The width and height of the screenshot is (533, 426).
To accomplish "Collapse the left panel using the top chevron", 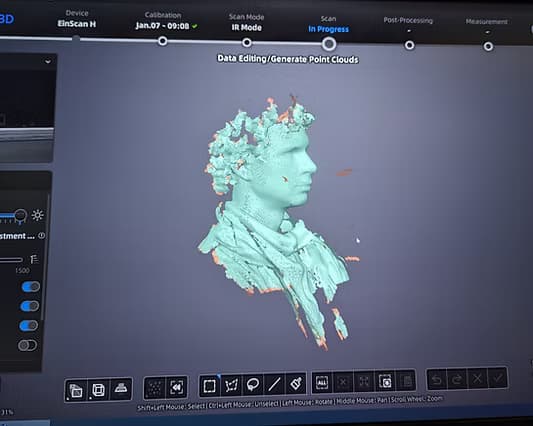I will (x=48, y=61).
